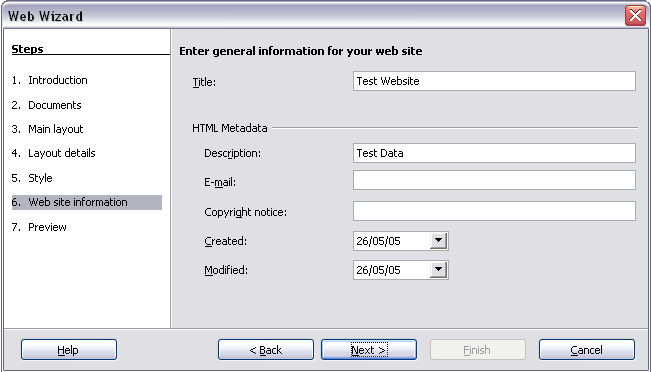Select step 6 Web site information
Screen dimensions: 651x372
[87, 202]
